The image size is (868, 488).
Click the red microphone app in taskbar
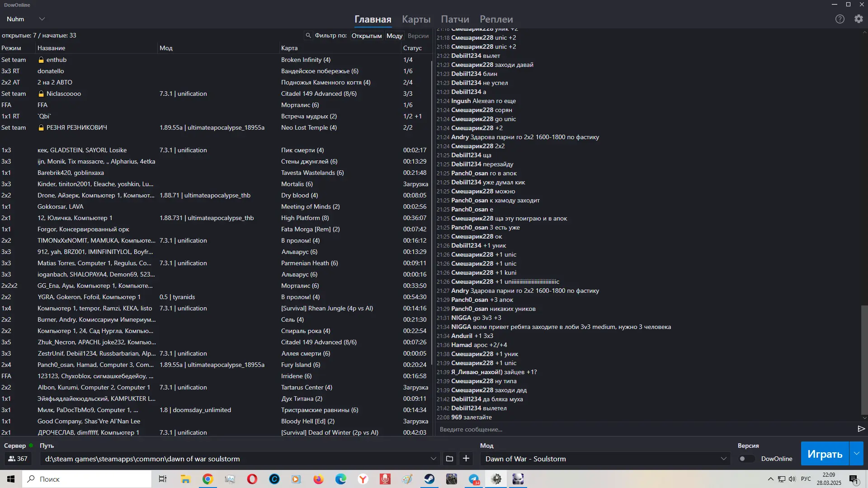[385, 479]
